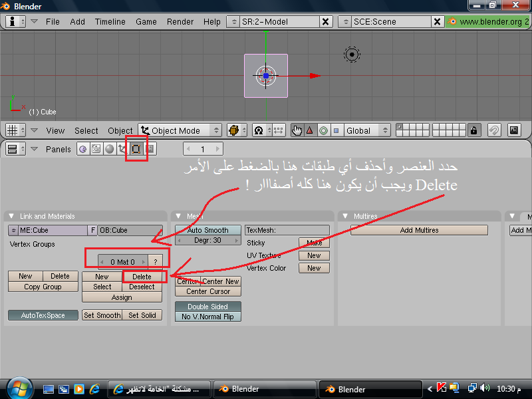Click the first layer button in the grid
Viewport: 532px width, 399px height.
pos(400,127)
